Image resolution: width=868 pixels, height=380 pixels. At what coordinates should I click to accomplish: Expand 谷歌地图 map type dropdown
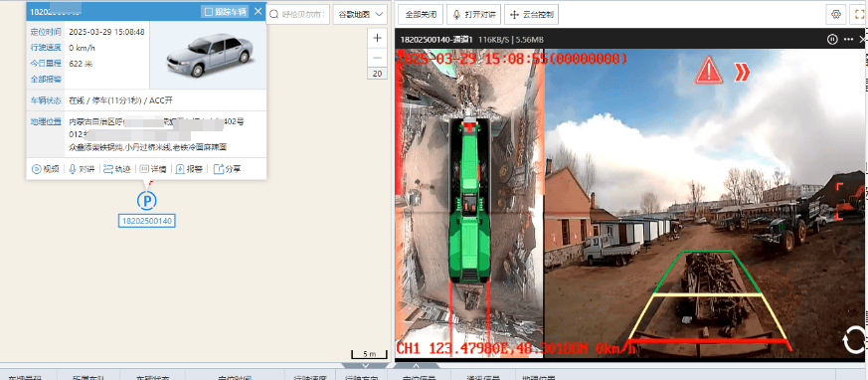coord(360,14)
